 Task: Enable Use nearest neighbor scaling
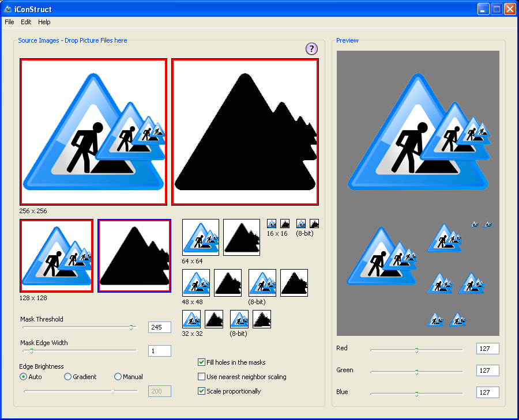pos(202,377)
